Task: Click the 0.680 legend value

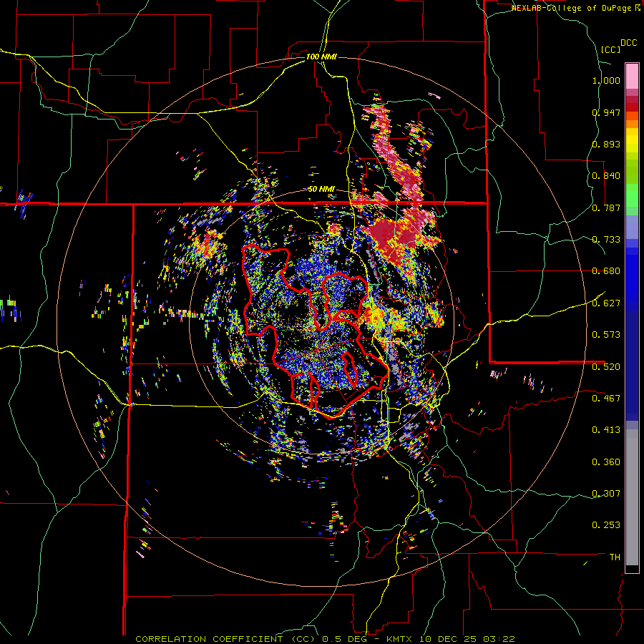Action: click(x=606, y=271)
